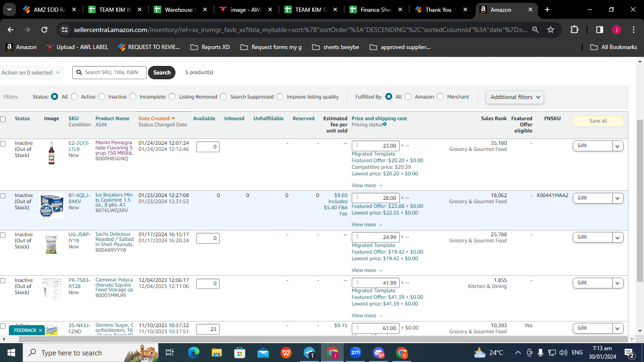Reload the Seller Central page
Screen dimensions: 644x362
(x=44, y=30)
